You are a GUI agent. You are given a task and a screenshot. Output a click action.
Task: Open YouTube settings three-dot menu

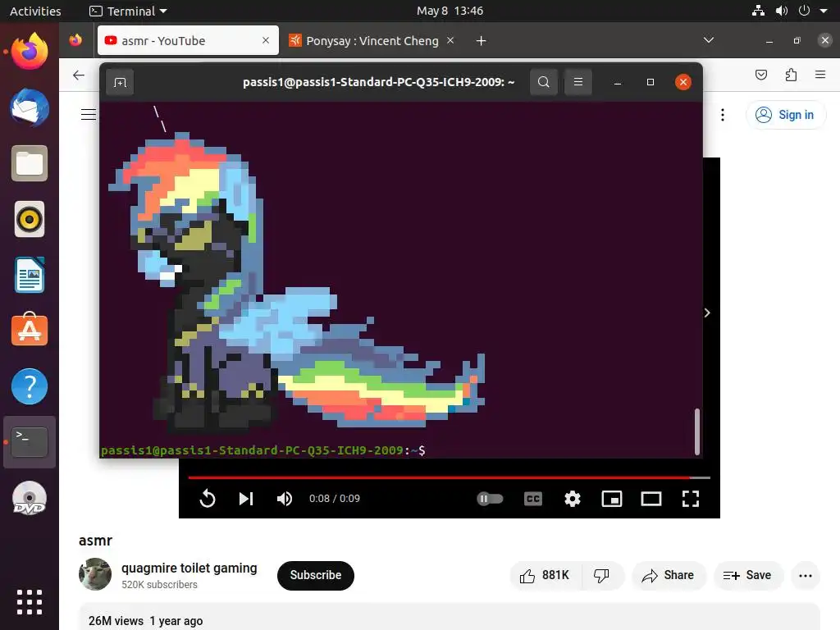click(723, 115)
